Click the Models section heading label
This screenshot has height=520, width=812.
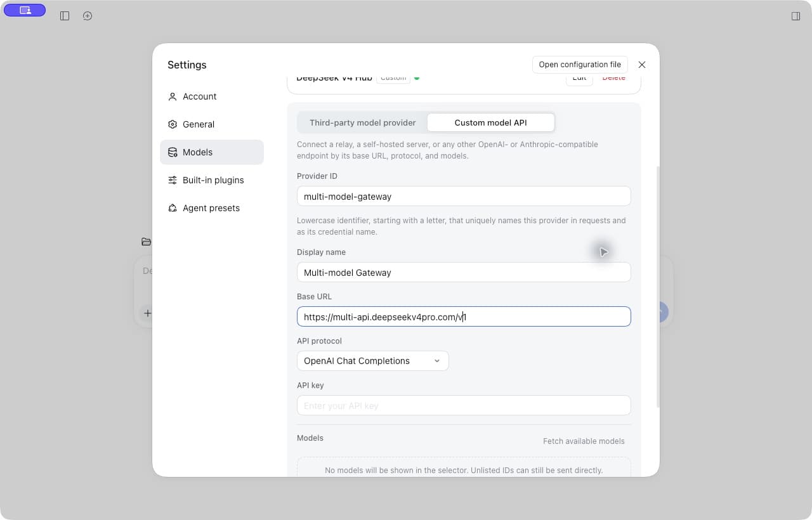[x=310, y=438]
